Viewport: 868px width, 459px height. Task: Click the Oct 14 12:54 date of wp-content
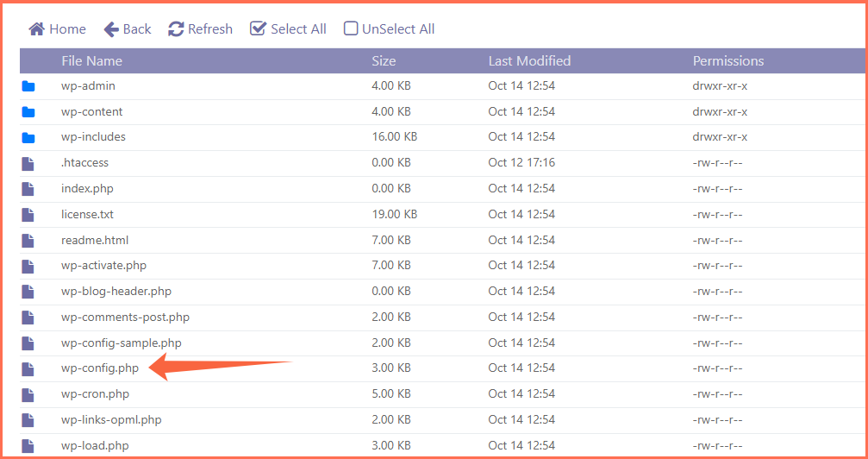tap(521, 112)
